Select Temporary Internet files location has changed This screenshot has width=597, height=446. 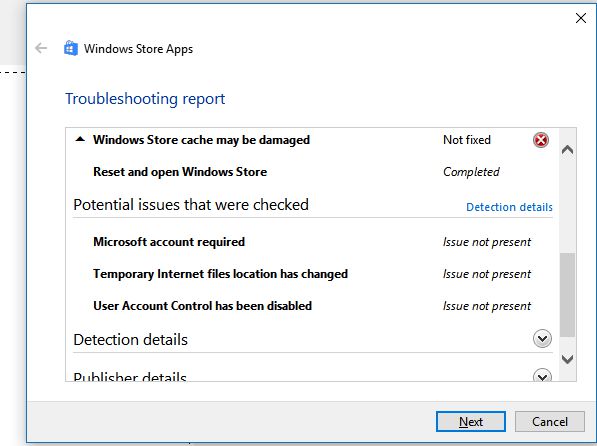pyautogui.click(x=220, y=274)
